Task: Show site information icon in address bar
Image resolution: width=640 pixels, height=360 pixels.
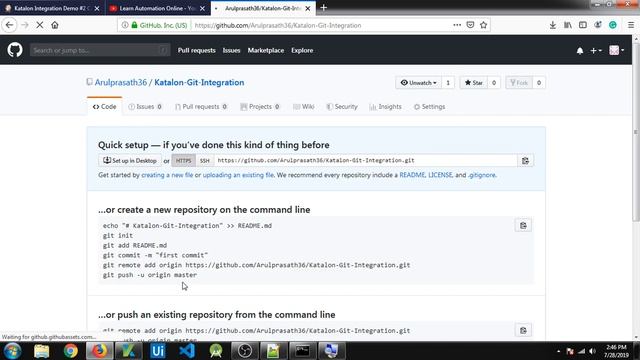Action: pyautogui.click(x=125, y=25)
